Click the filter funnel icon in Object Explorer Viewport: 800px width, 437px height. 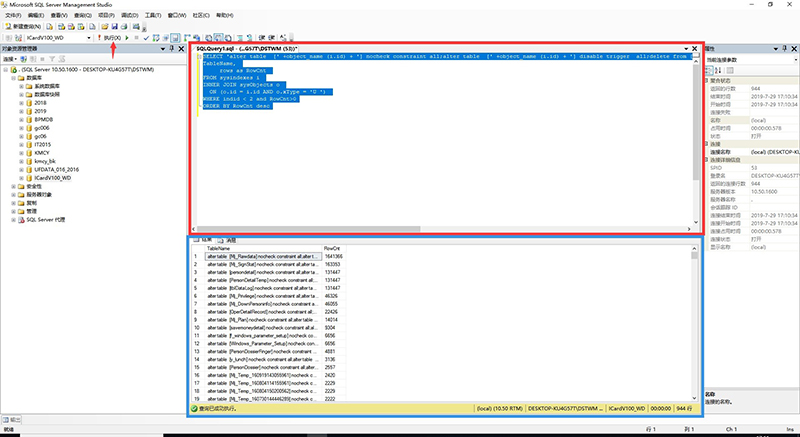click(x=52, y=59)
